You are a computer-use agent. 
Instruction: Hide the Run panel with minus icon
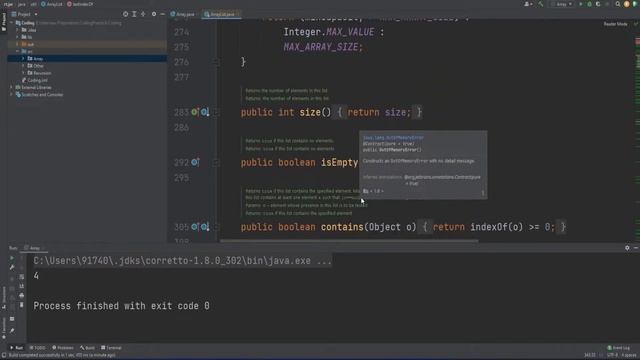636,248
